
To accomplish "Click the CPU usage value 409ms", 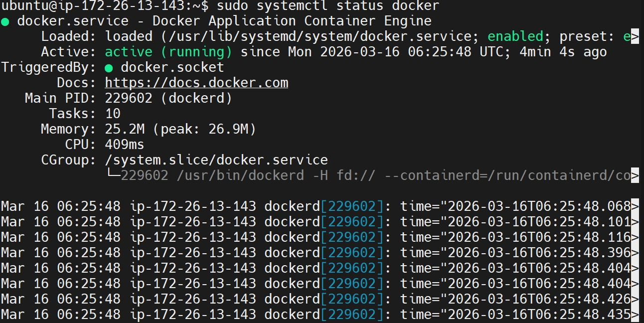I will (125, 145).
